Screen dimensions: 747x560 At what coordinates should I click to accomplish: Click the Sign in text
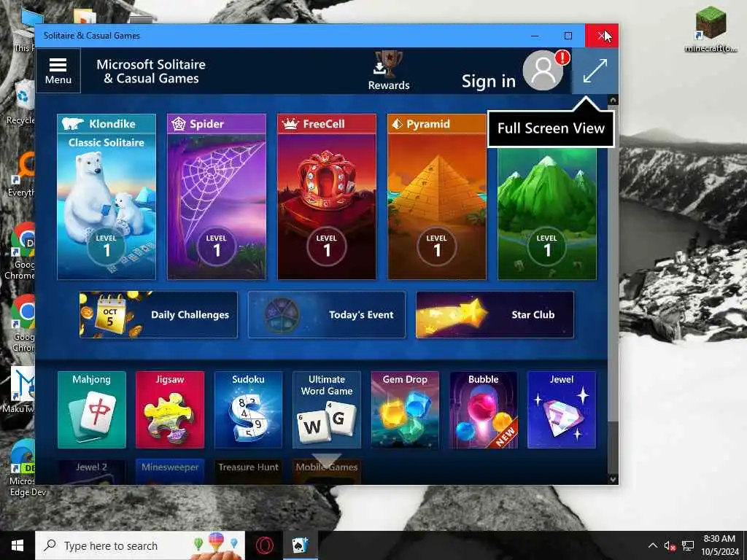click(488, 82)
